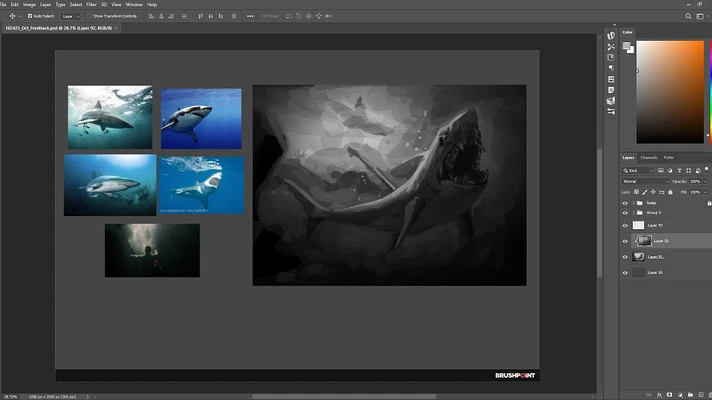Screen dimensions: 712x400
Task: Click the 3D rotate (orbit) mode icon
Action: [x=289, y=16]
